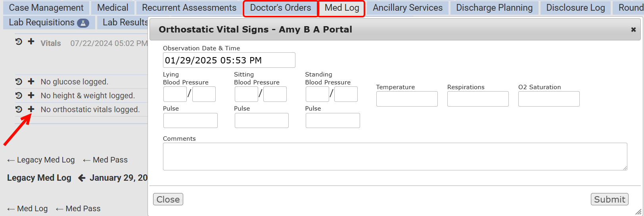Open glucose history icon

19,82
